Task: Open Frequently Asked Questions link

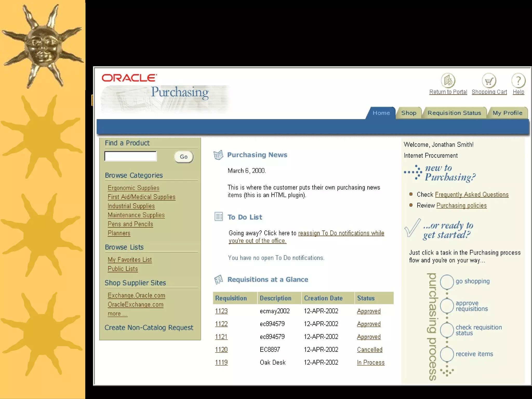Action: tap(472, 195)
